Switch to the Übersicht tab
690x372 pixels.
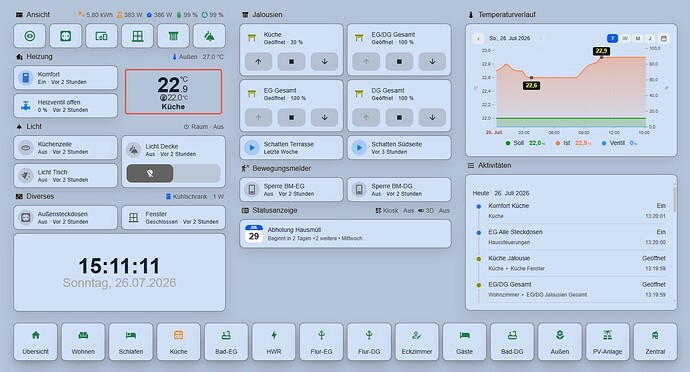tap(36, 342)
